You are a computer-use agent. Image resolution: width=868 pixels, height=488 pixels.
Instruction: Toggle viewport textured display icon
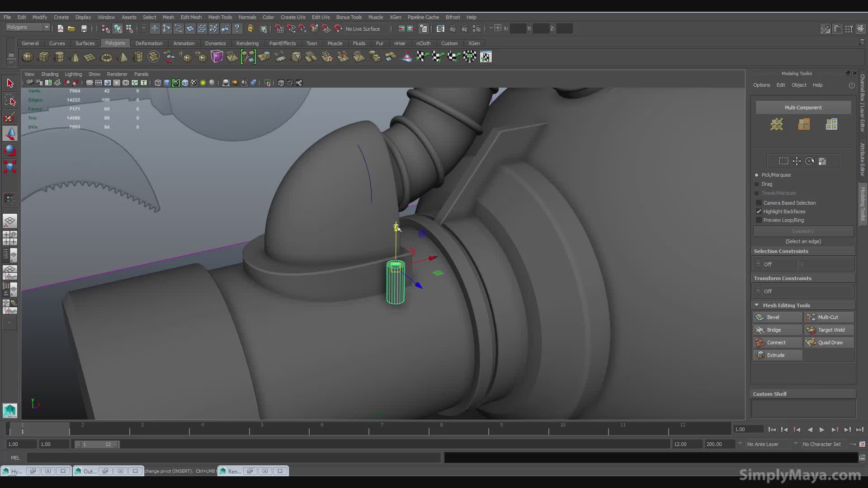coord(194,83)
